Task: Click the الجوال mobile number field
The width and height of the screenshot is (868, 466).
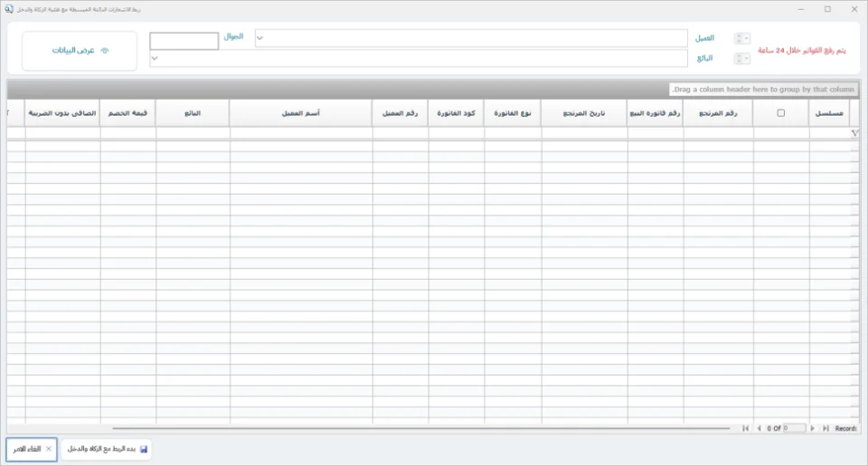Action: [x=184, y=41]
